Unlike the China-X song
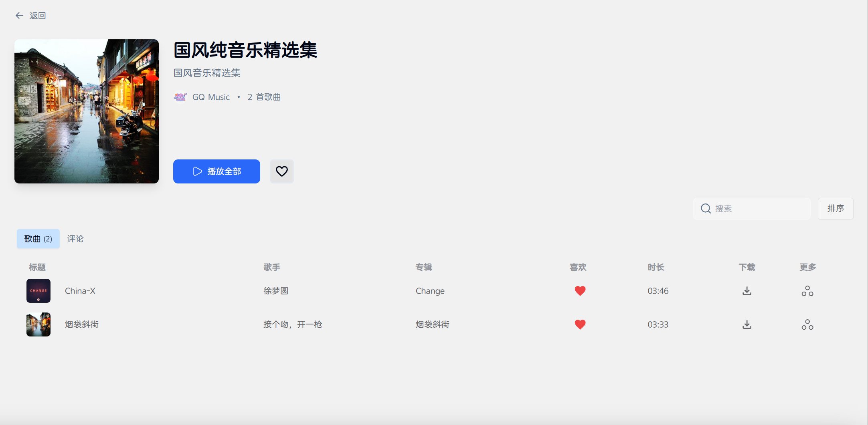 pyautogui.click(x=580, y=291)
